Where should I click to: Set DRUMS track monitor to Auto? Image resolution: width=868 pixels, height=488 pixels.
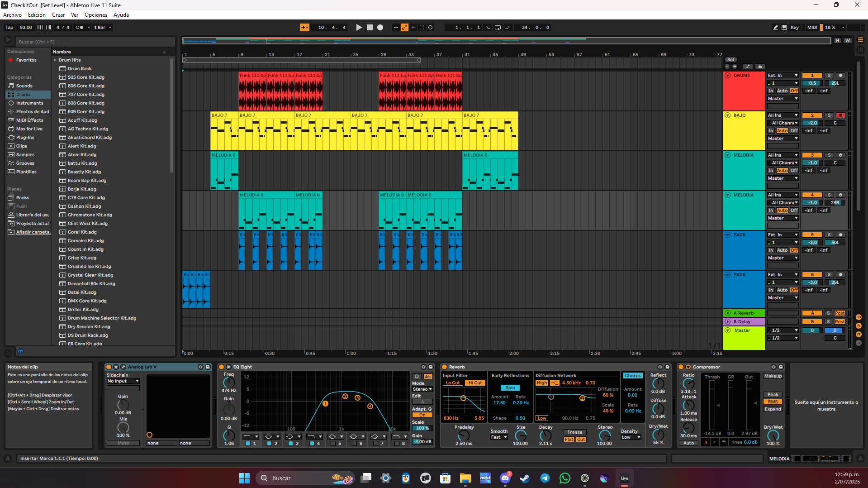tap(782, 91)
